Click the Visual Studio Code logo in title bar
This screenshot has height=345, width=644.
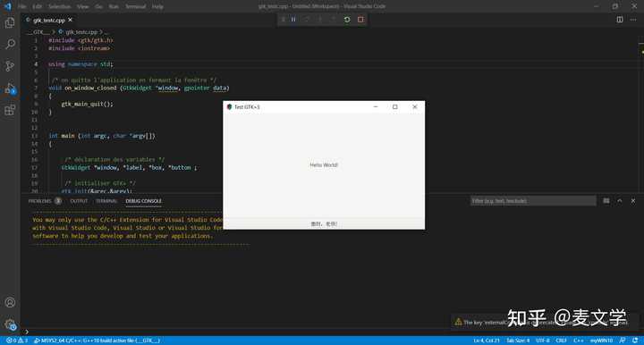[8, 6]
